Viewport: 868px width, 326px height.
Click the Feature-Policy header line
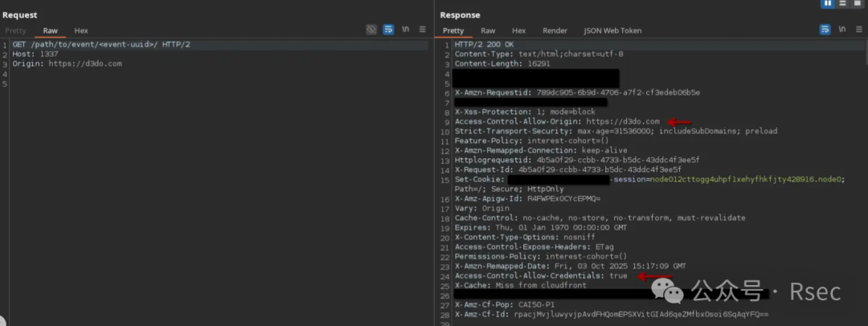click(x=531, y=141)
